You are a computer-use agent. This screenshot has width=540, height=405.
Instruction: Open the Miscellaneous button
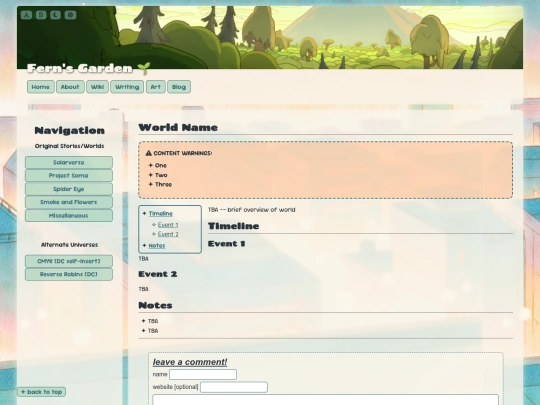point(69,216)
